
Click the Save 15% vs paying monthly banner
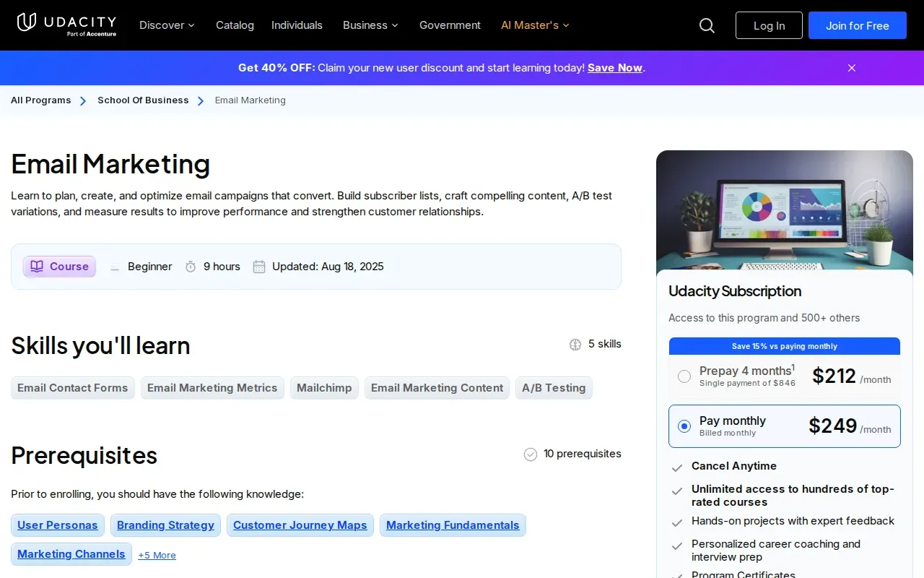(x=785, y=346)
